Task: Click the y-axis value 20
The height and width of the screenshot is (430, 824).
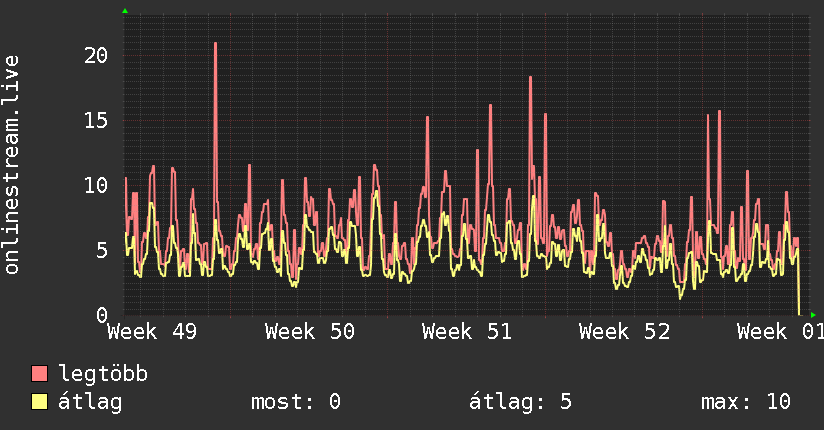Action: tap(96, 55)
